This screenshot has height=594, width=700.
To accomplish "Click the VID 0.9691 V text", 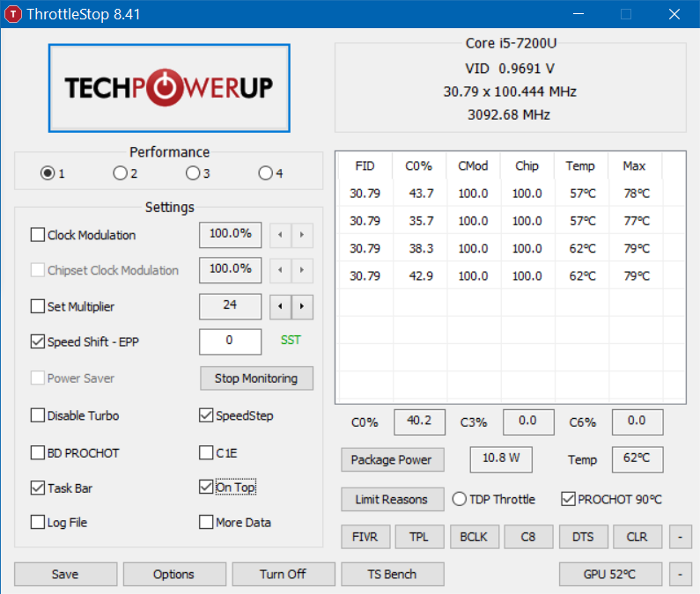I will (x=510, y=69).
